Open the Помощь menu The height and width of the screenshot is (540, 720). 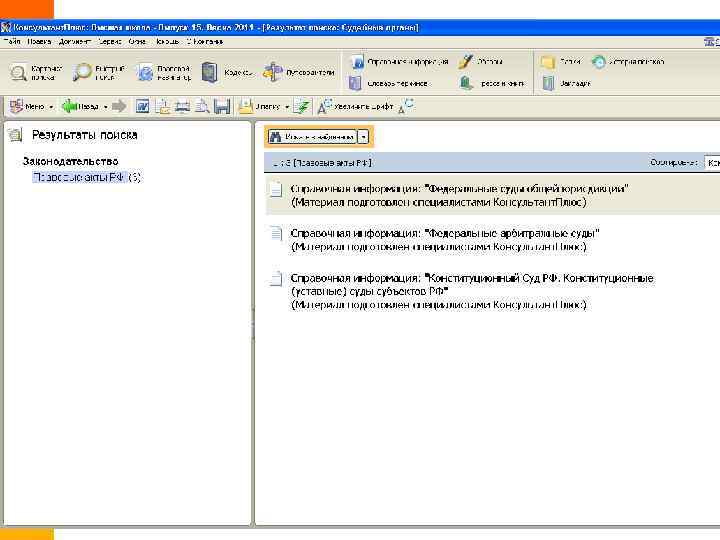coord(167,42)
